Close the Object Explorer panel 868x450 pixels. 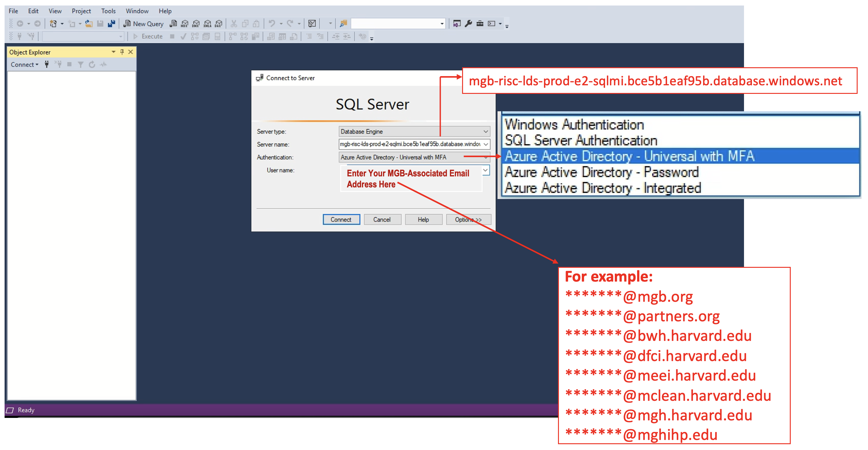(x=131, y=52)
